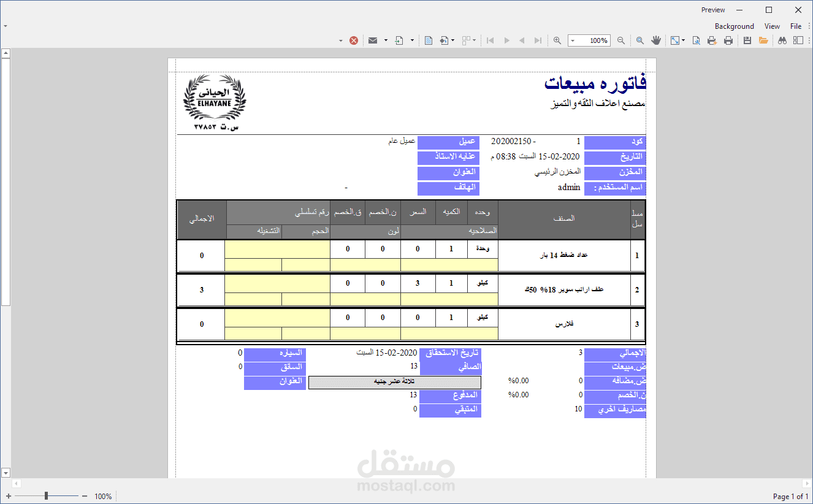
Task: Open e-mail format dropdown arrow
Action: pyautogui.click(x=386, y=40)
